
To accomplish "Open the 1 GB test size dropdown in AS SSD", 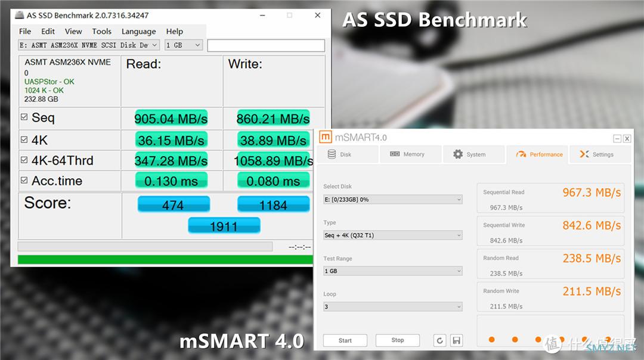I will (184, 45).
